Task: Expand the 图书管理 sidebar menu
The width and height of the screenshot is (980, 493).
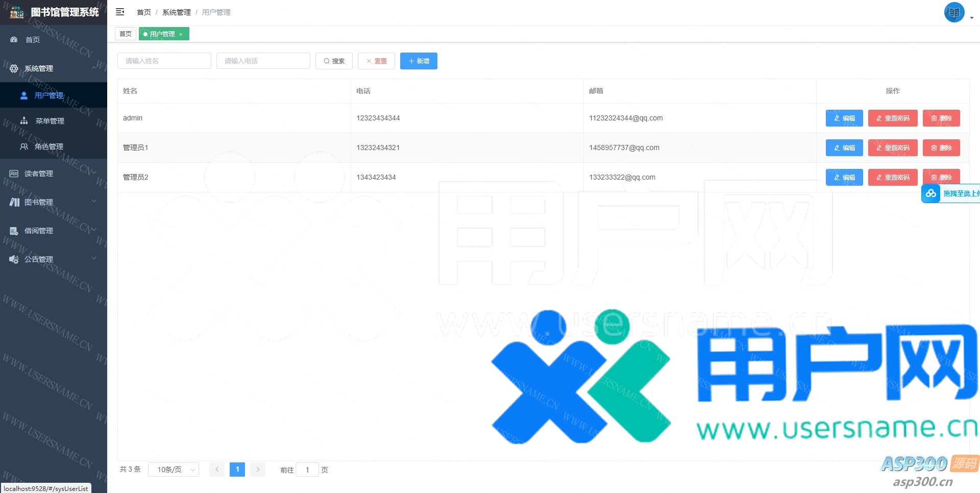Action: [39, 202]
